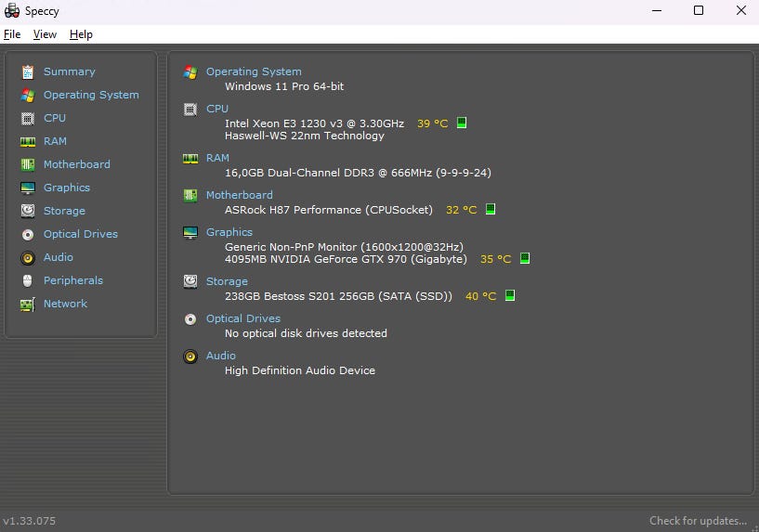Click the Optical Drives heading link in summary
The height and width of the screenshot is (532, 759).
pyautogui.click(x=243, y=318)
